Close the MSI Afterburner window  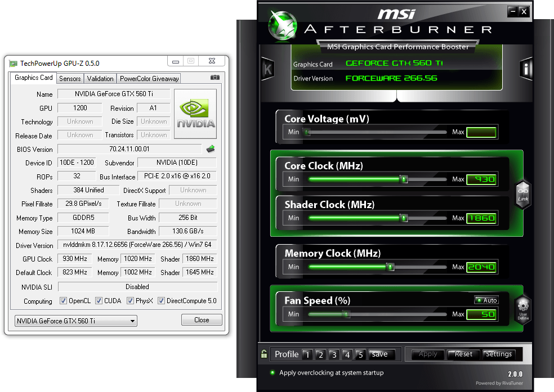tap(524, 12)
